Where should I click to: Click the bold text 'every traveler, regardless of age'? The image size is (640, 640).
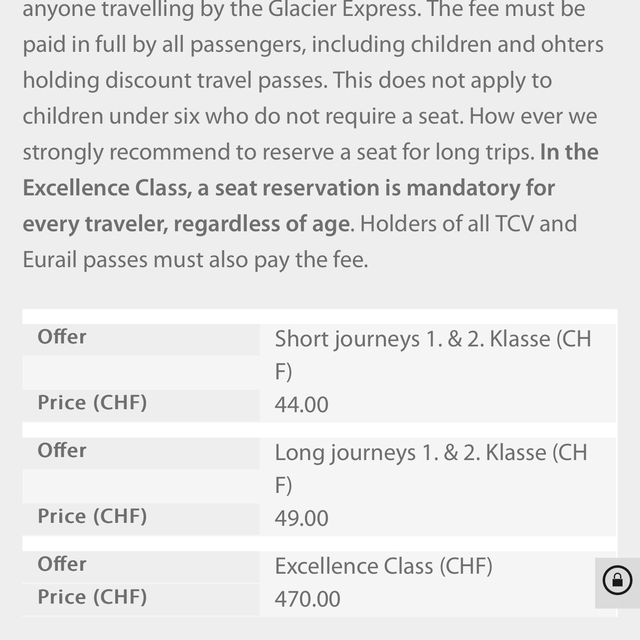187,224
